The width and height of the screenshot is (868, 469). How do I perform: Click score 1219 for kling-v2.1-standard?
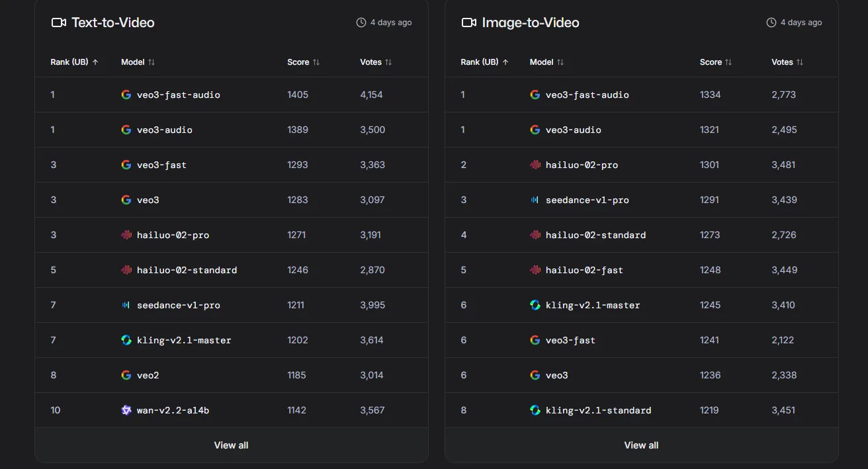pyautogui.click(x=709, y=410)
